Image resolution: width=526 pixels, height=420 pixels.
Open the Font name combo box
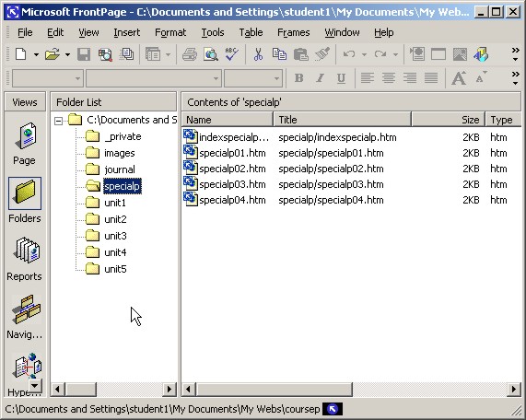154,78
